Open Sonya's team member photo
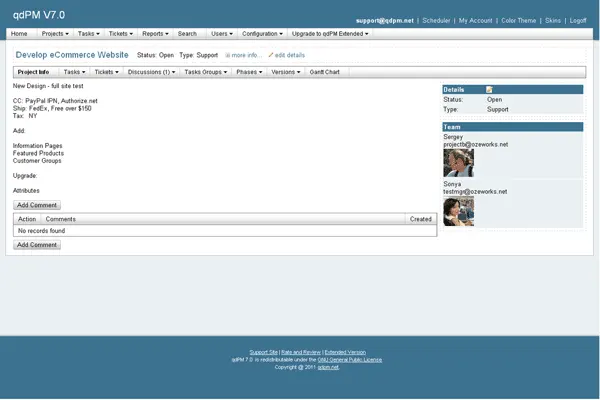This screenshot has height=400, width=600. pos(458,210)
